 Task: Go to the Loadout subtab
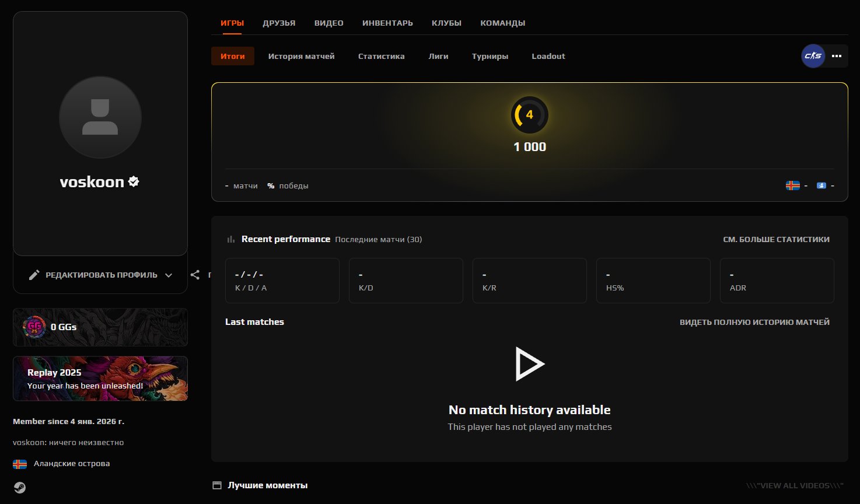[x=548, y=57]
